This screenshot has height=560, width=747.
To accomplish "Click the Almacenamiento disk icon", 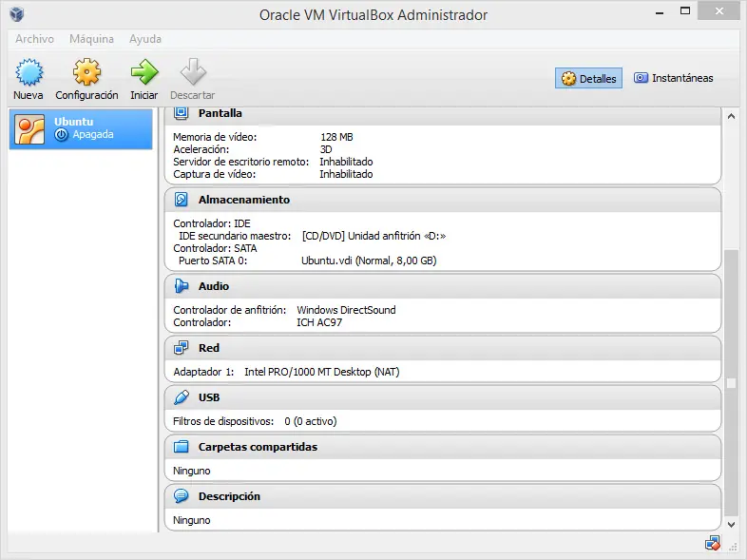I will (181, 200).
